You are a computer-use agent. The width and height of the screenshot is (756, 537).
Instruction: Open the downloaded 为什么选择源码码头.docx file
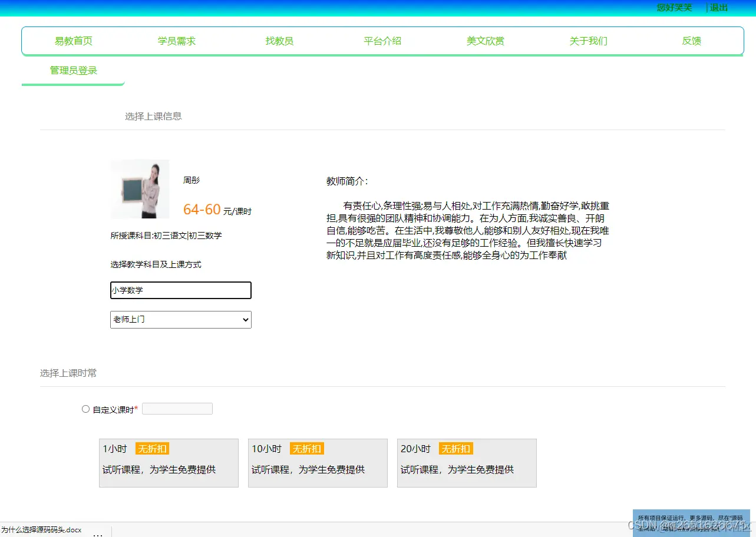pyautogui.click(x=41, y=529)
